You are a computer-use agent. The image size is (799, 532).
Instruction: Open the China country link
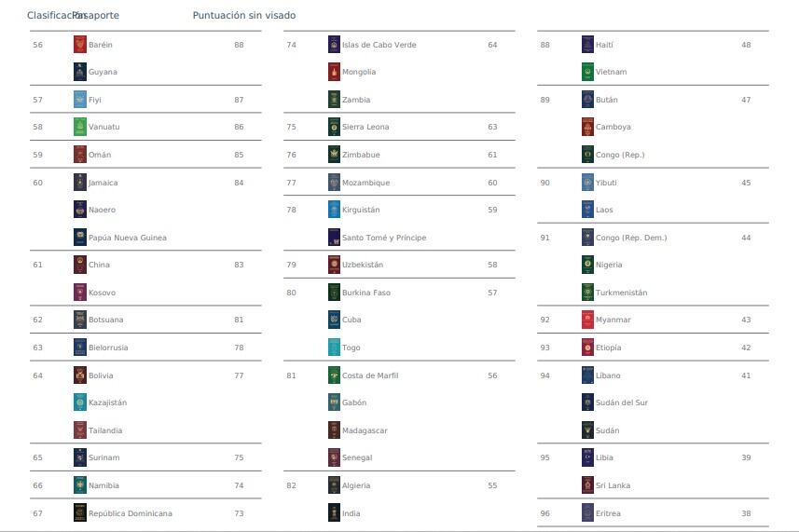(99, 265)
